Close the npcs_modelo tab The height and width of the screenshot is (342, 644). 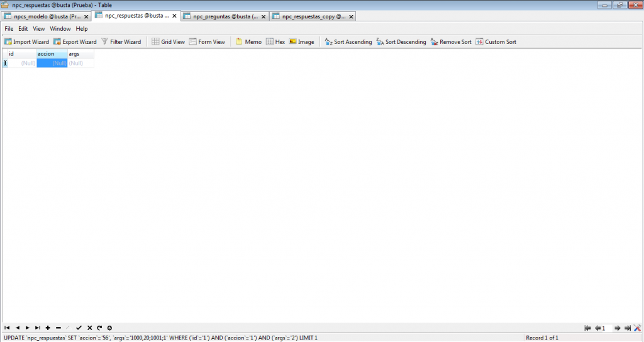(x=86, y=16)
